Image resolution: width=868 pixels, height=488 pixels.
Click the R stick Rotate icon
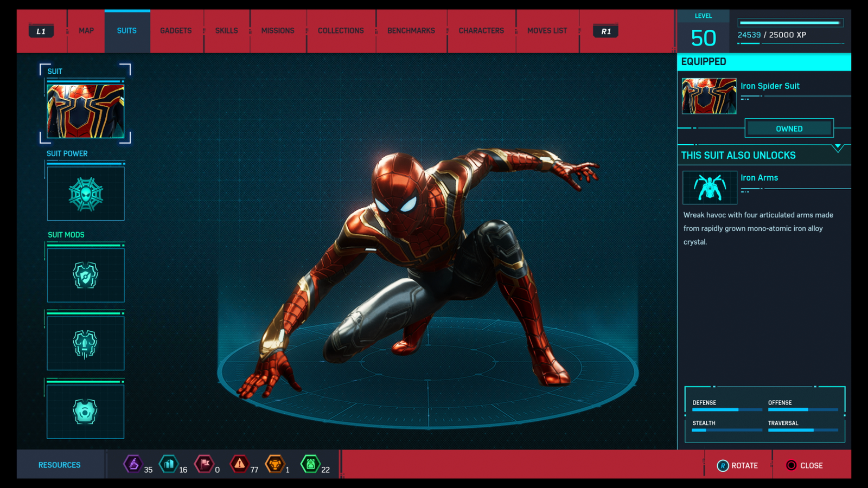coord(723,466)
